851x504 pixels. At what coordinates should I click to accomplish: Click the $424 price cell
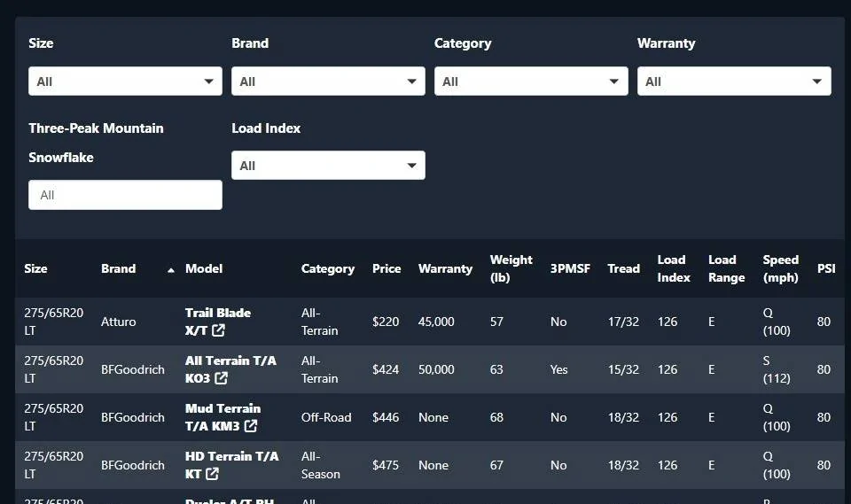(386, 369)
